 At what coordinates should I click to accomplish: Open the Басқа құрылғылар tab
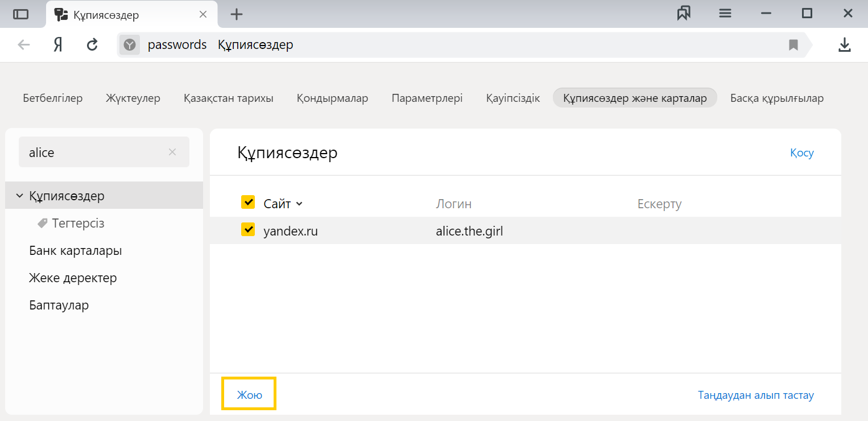pyautogui.click(x=777, y=98)
